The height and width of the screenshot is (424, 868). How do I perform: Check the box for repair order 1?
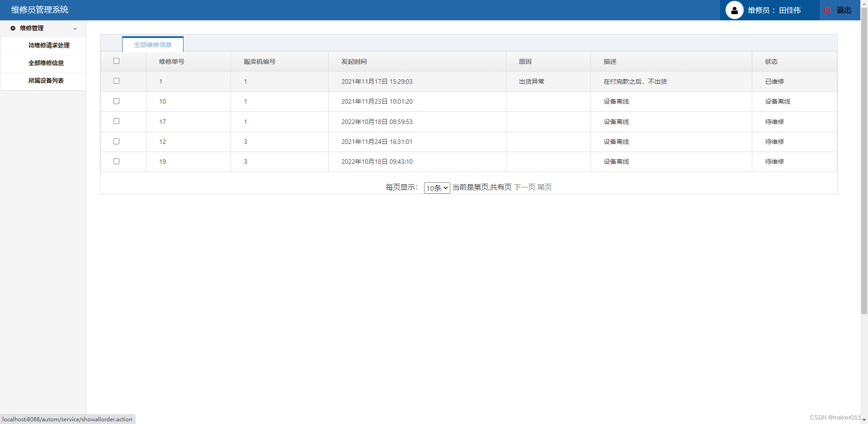click(x=116, y=81)
